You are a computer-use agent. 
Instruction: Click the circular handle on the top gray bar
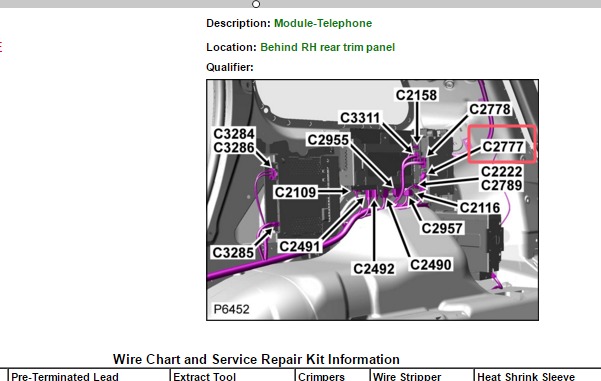(x=256, y=4)
